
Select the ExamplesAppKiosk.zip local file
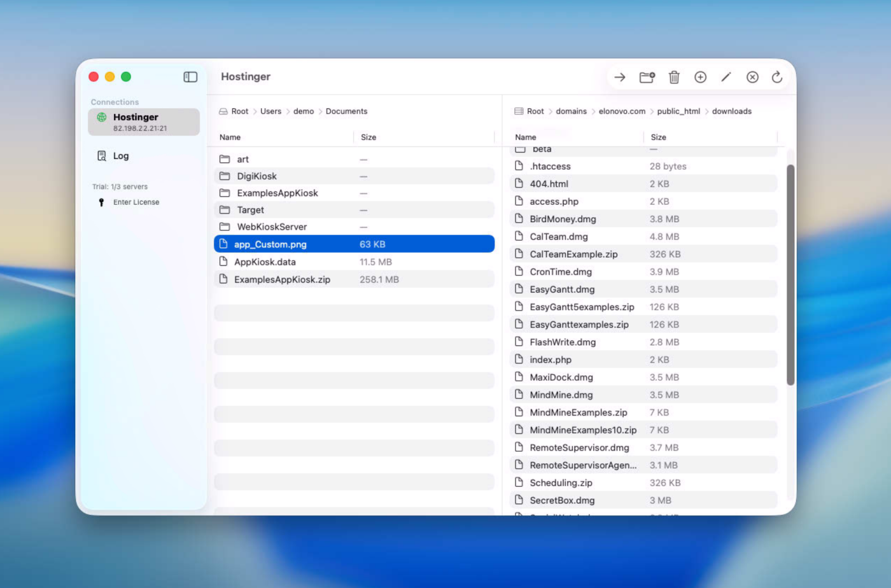point(282,279)
